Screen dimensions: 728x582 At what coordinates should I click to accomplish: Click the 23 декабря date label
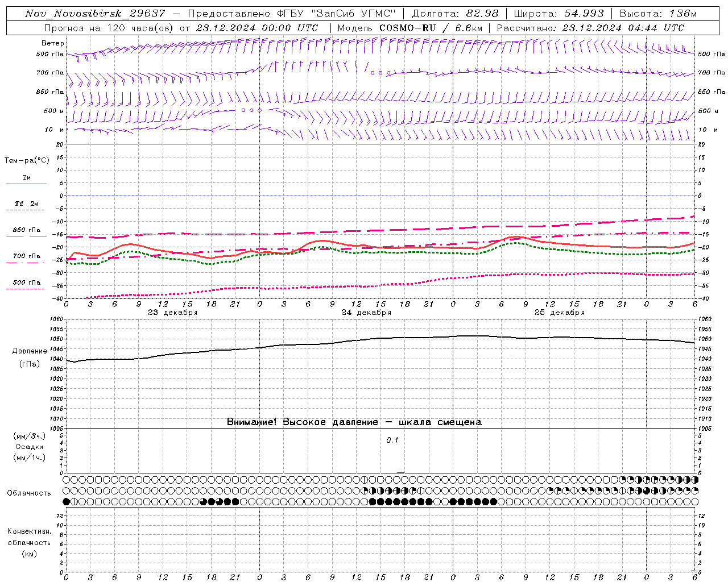(173, 313)
